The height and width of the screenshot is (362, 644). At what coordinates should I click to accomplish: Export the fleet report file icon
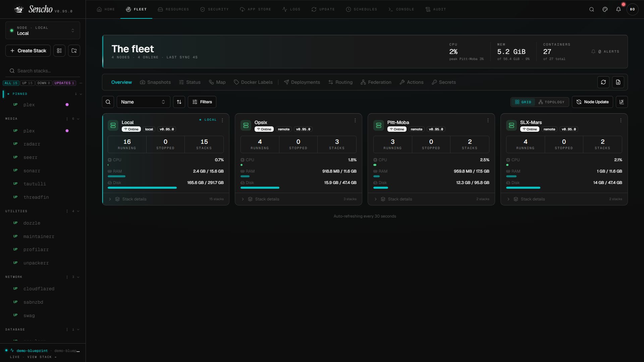pos(618,82)
